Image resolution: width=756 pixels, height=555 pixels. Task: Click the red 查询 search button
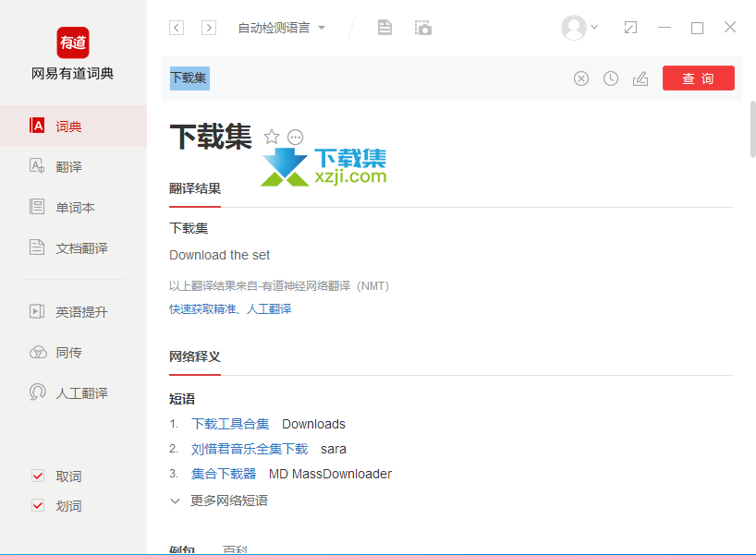pos(698,78)
